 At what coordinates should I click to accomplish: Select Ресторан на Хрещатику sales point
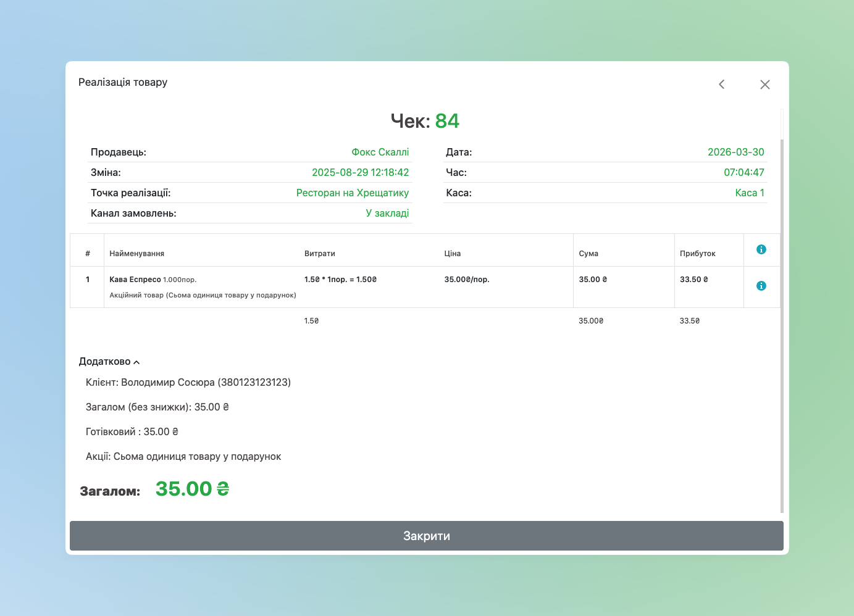coord(352,193)
